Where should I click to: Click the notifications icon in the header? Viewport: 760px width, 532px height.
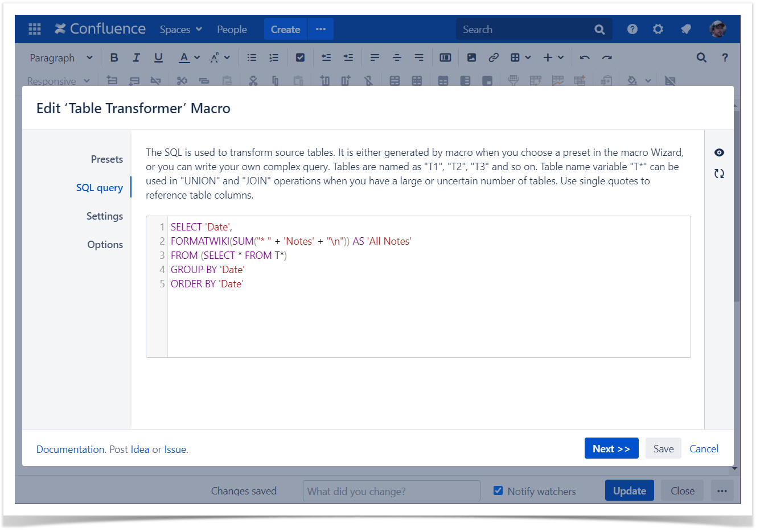point(686,29)
